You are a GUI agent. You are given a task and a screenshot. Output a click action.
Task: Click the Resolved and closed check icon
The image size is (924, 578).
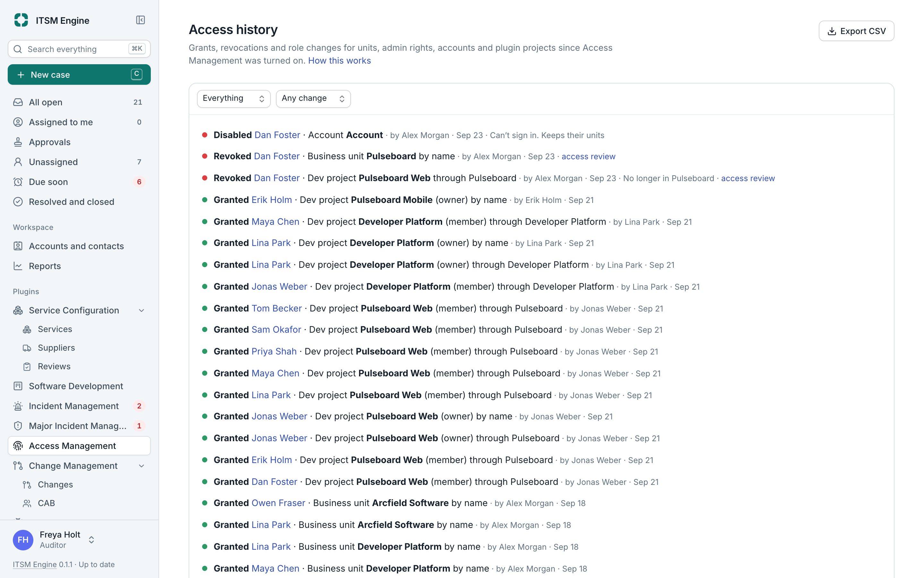18,201
